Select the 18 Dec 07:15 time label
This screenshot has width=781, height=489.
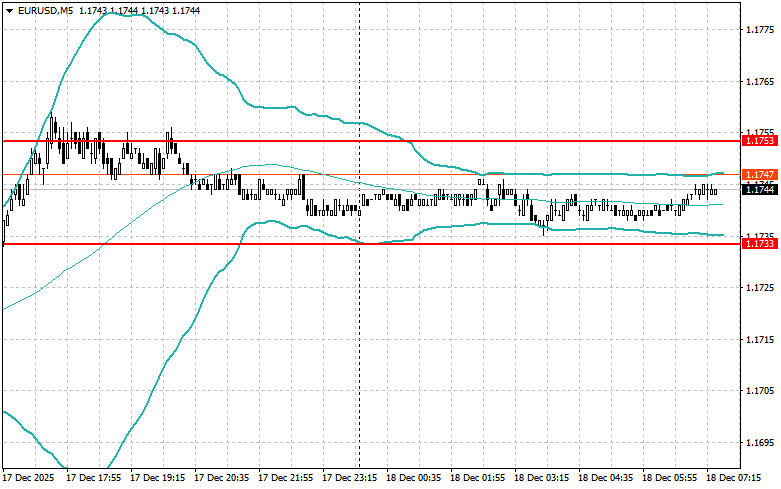(734, 478)
